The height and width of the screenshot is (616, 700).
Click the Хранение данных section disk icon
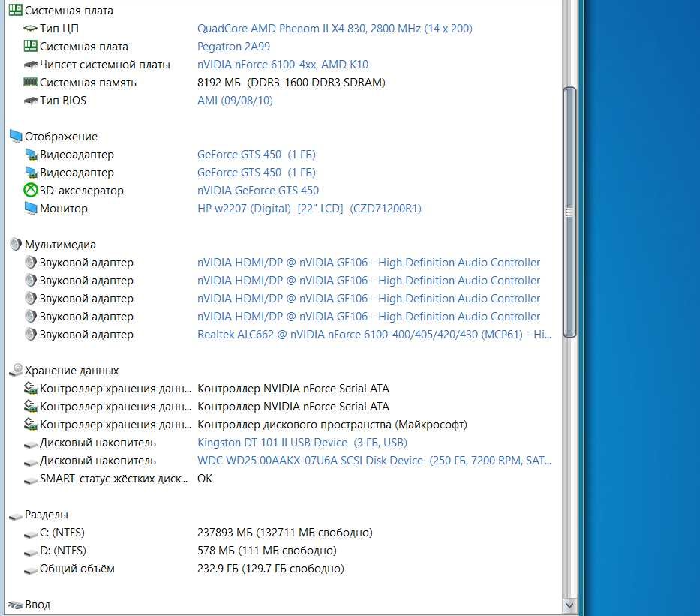(16, 370)
